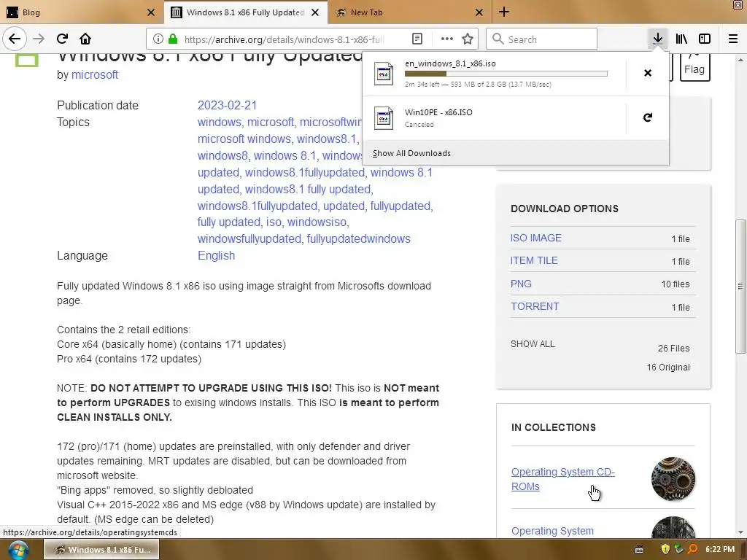Click the green padlock security icon
747x560 pixels.
172,39
